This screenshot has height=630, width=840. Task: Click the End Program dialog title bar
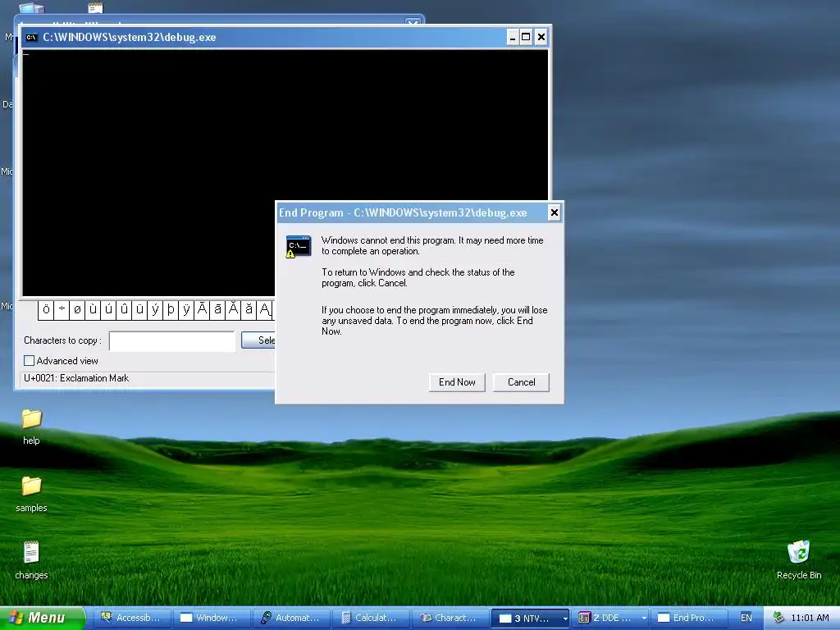[x=413, y=212]
